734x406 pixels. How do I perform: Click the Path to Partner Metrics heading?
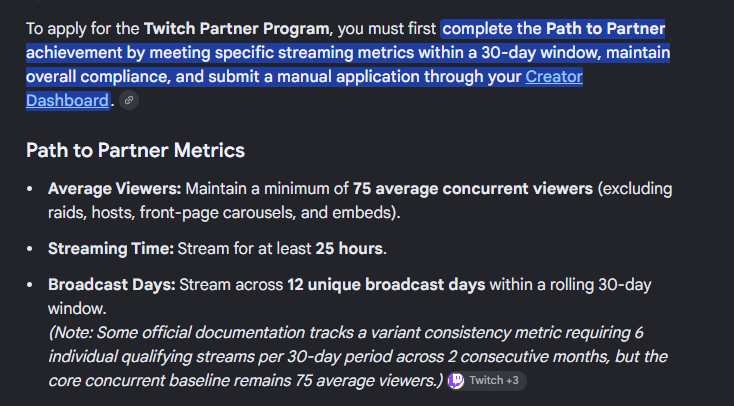(135, 151)
